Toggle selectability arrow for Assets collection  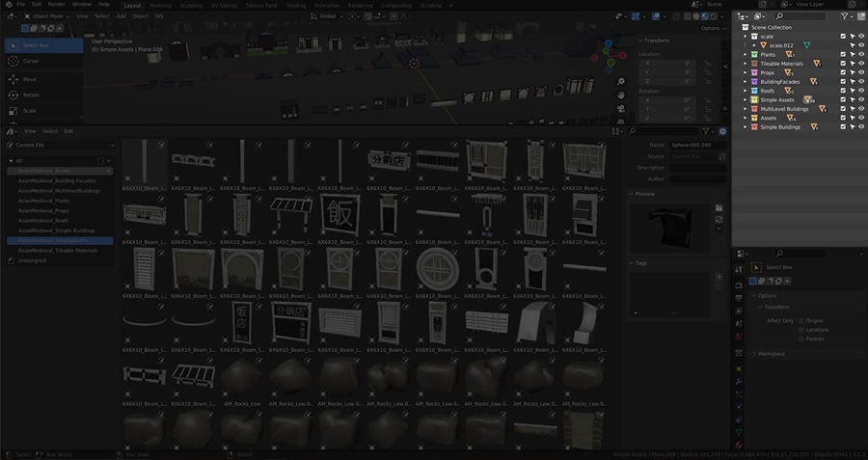[x=853, y=118]
